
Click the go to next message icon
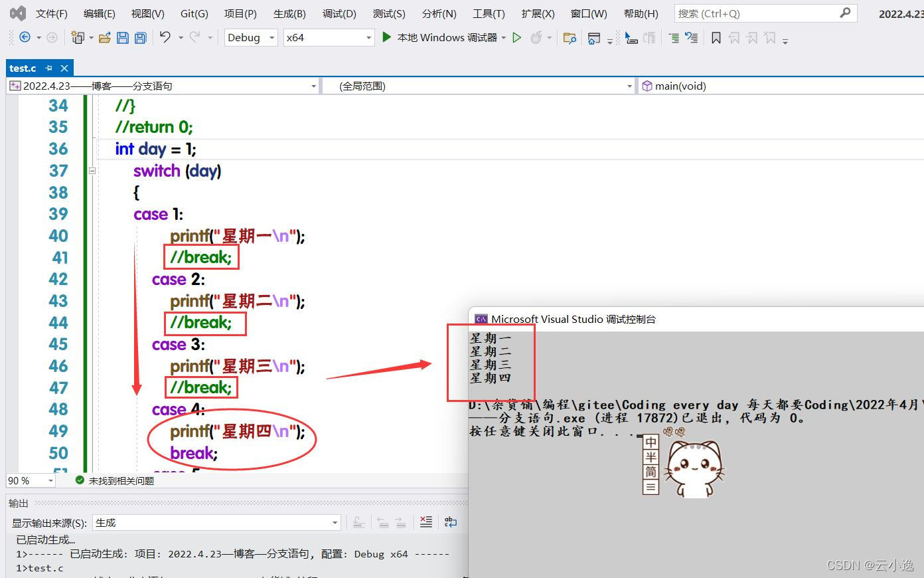tap(401, 522)
